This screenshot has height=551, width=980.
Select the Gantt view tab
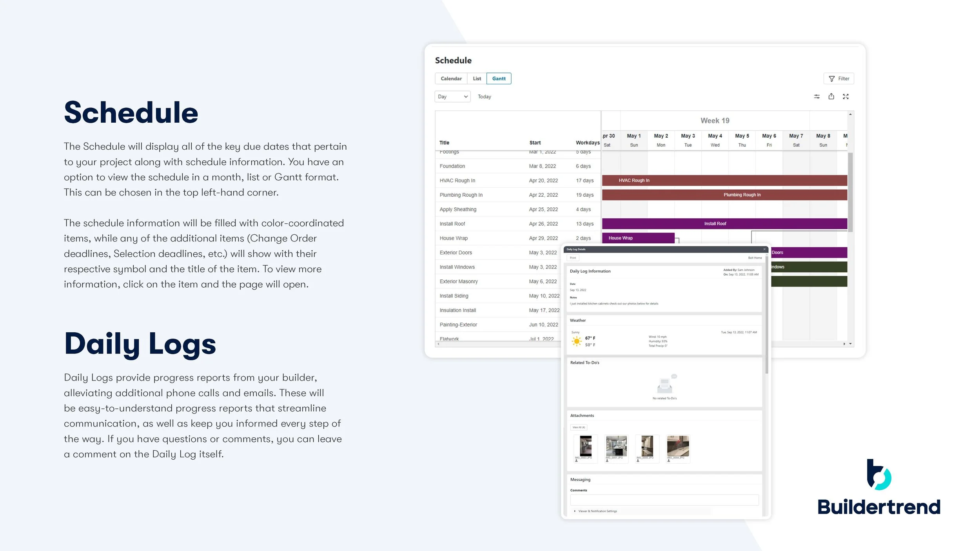pos(499,79)
